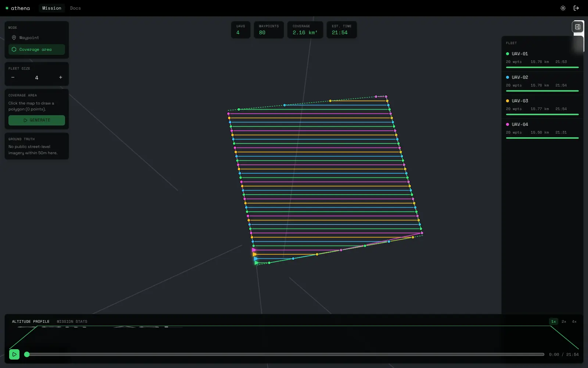Click the UAVs count stat card
The image size is (588, 368).
coord(241,30)
